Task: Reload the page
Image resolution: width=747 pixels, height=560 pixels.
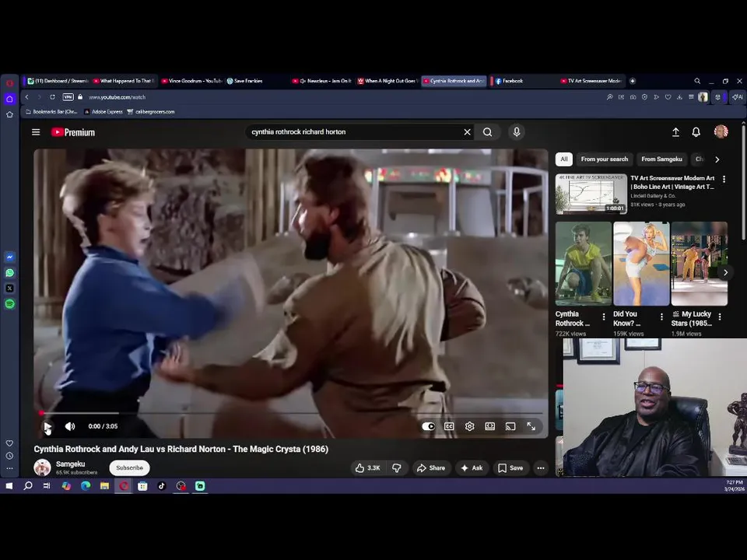Action: tap(52, 97)
